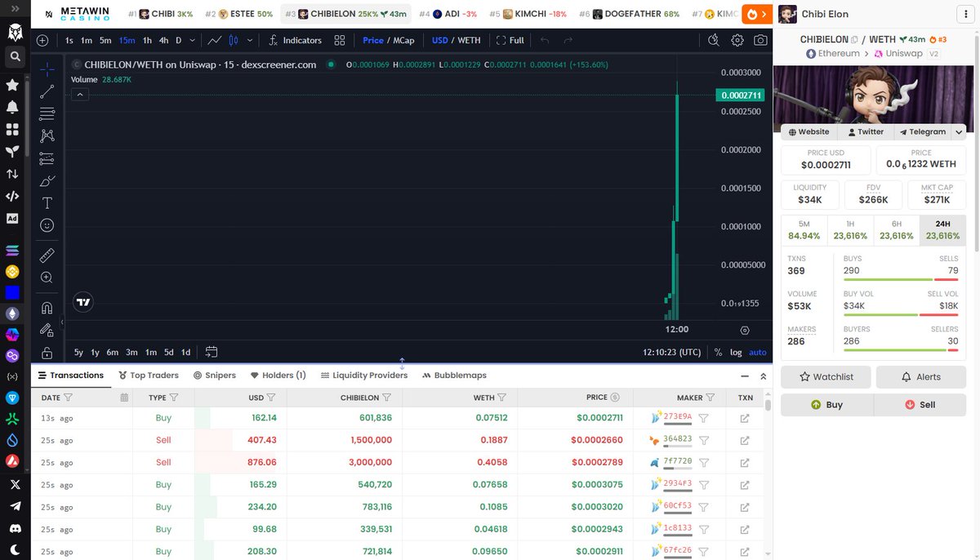The width and height of the screenshot is (980, 560).
Task: Toggle the magnet mode in the drawing toolbar
Action: pyautogui.click(x=47, y=309)
